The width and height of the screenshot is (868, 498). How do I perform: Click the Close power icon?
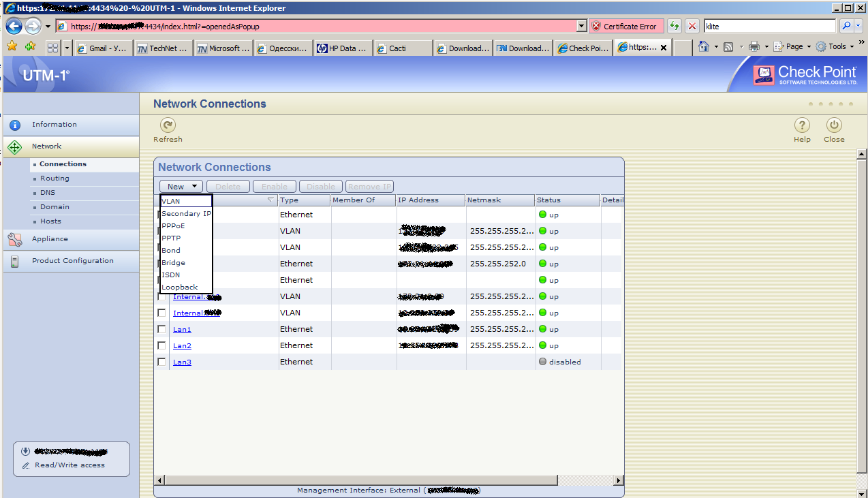coord(834,125)
